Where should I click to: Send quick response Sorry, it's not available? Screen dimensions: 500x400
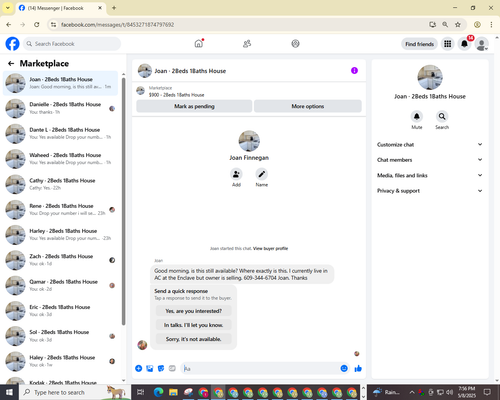194,339
